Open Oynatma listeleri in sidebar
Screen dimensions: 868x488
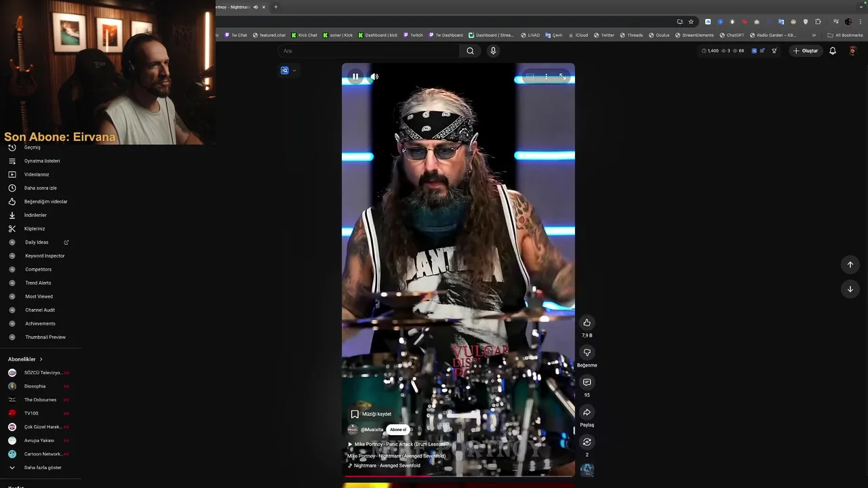click(41, 161)
